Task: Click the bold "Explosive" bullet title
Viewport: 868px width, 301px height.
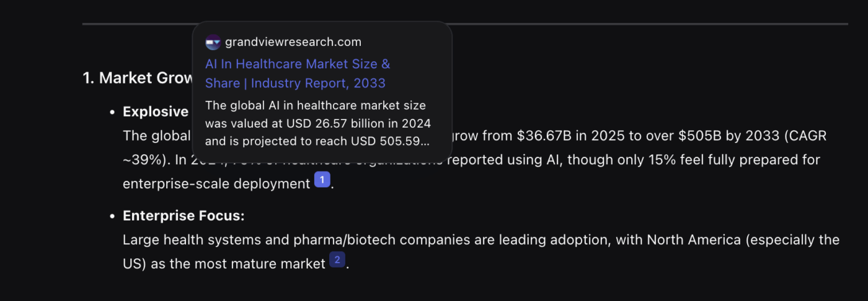Action: coord(156,111)
